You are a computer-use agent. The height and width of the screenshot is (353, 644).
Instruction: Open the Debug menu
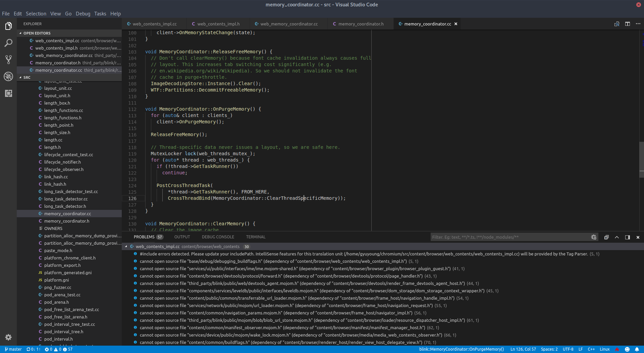click(83, 14)
